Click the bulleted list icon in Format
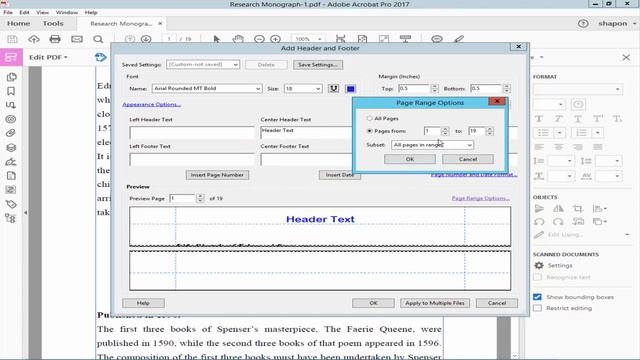The width and height of the screenshot is (640, 360). [x=543, y=133]
